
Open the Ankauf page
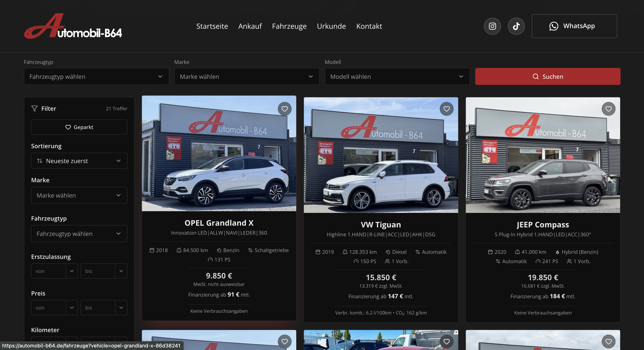tap(250, 26)
